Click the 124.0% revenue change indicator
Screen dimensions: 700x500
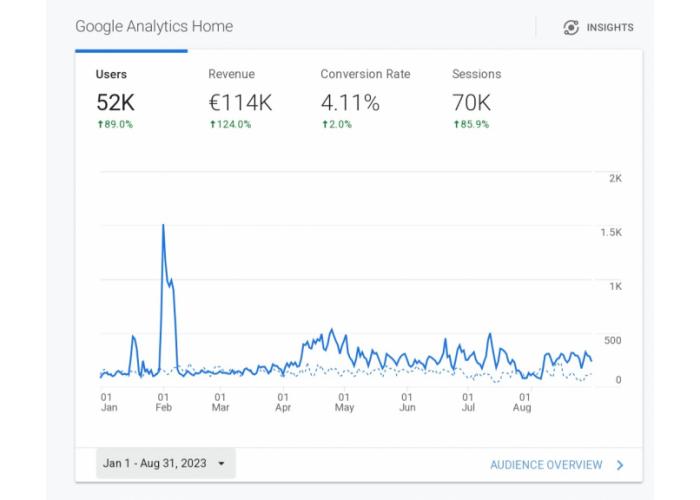pyautogui.click(x=230, y=125)
